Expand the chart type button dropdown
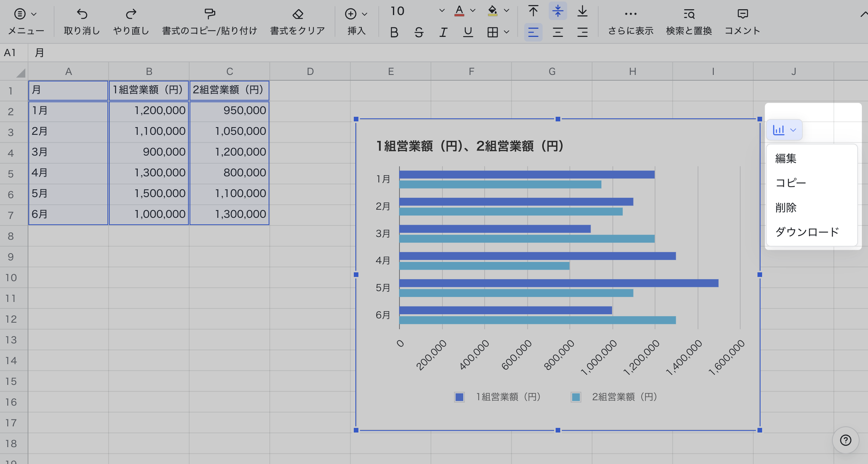 793,130
